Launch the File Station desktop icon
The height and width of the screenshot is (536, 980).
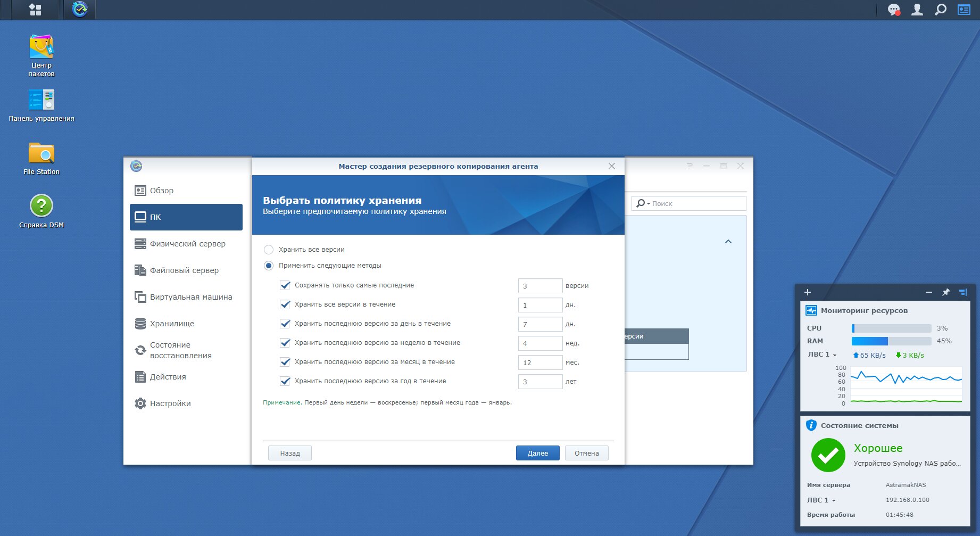41,158
